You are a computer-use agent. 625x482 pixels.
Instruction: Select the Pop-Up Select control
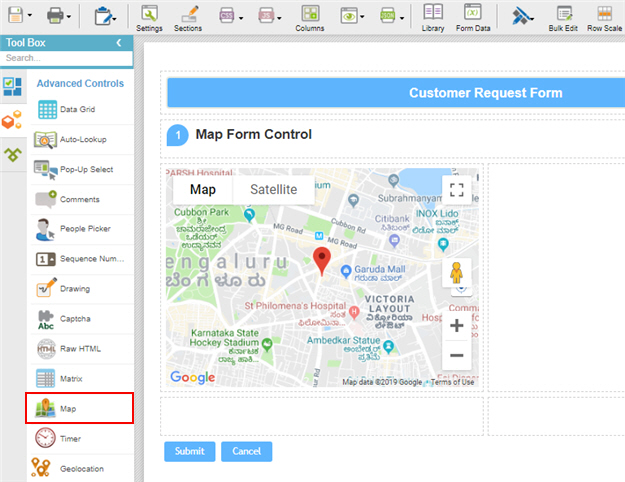pos(82,169)
